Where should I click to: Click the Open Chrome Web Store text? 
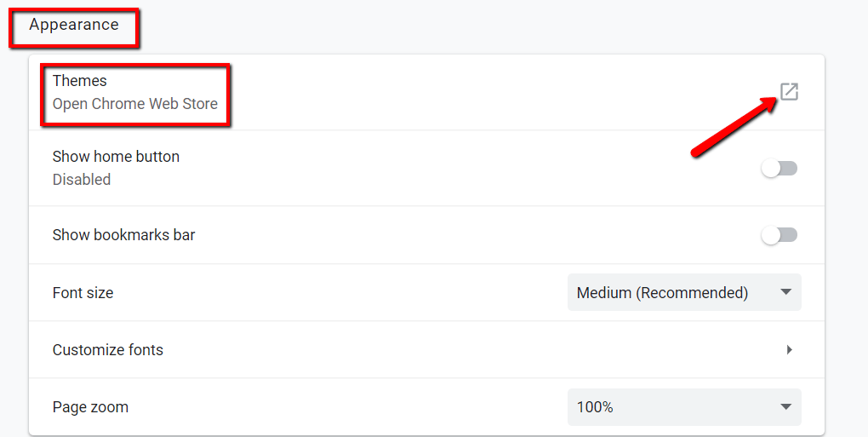[x=135, y=104]
